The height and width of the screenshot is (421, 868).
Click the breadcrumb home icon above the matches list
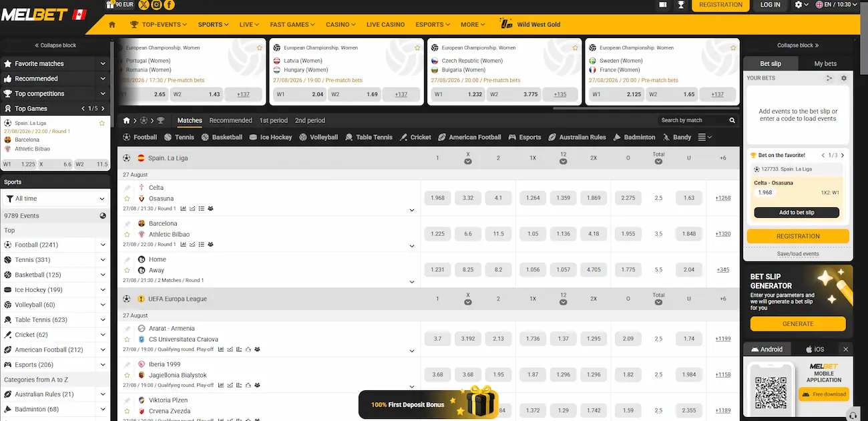(127, 120)
